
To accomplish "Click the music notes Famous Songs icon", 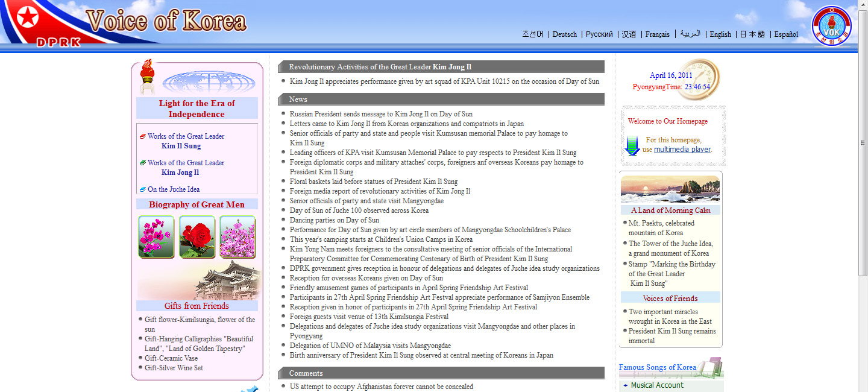I will (x=711, y=367).
